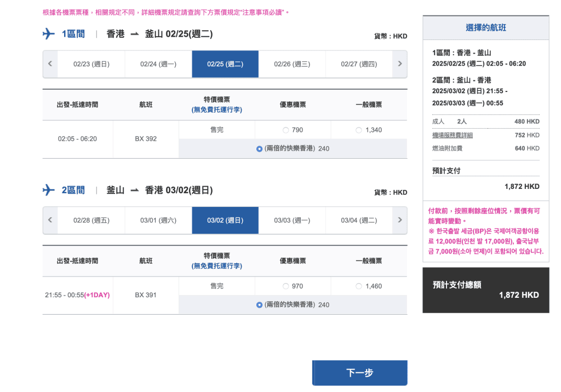Switch return date to 03/03 (週一)

[x=292, y=220]
